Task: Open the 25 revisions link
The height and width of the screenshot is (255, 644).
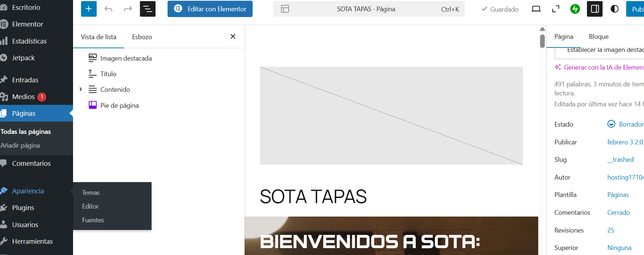Action: pyautogui.click(x=611, y=230)
